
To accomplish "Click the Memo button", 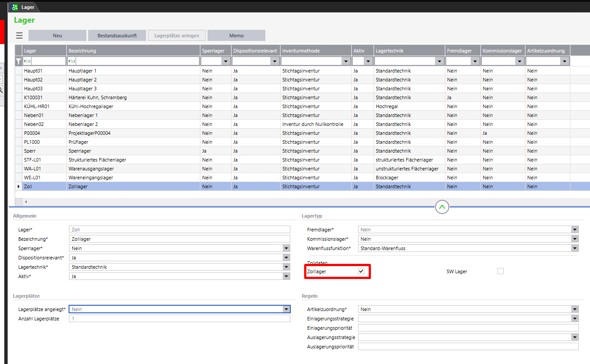I will tap(236, 36).
